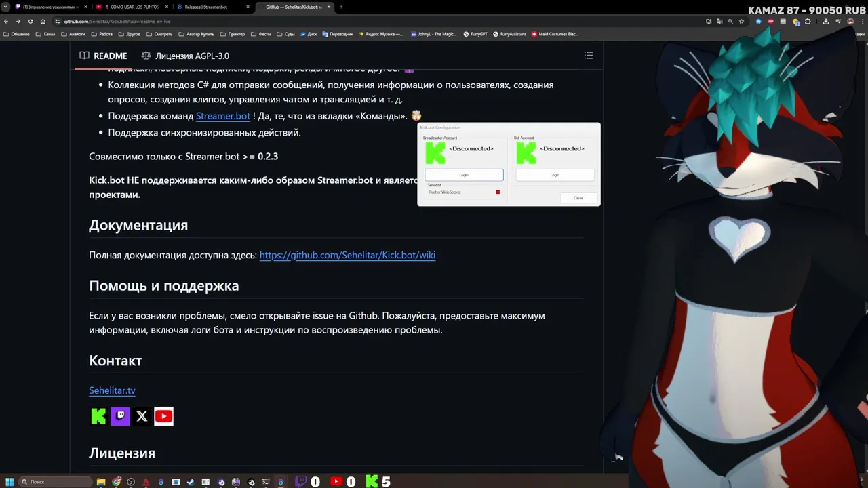868x488 pixels.
Task: Click the Kick viewer counter overlay icon
Action: coord(372,482)
